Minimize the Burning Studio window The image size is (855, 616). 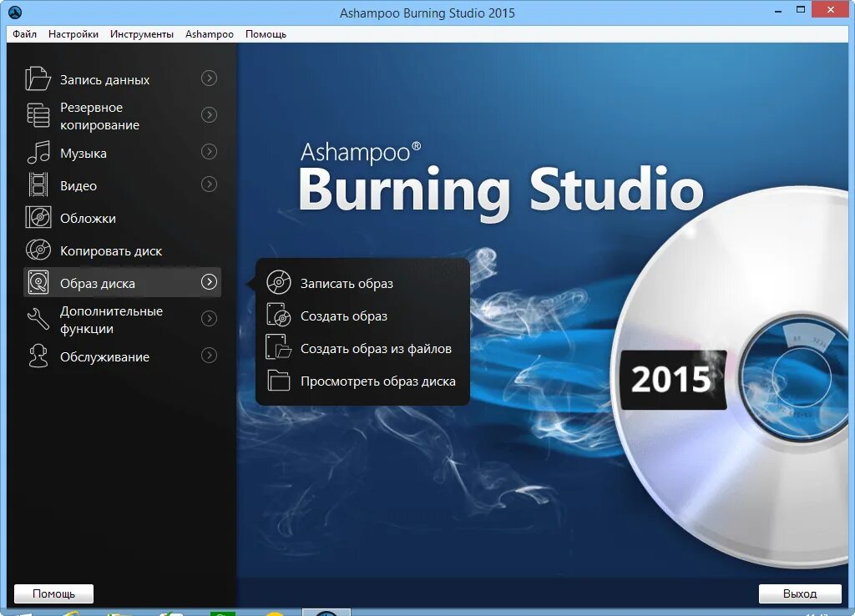[x=778, y=10]
